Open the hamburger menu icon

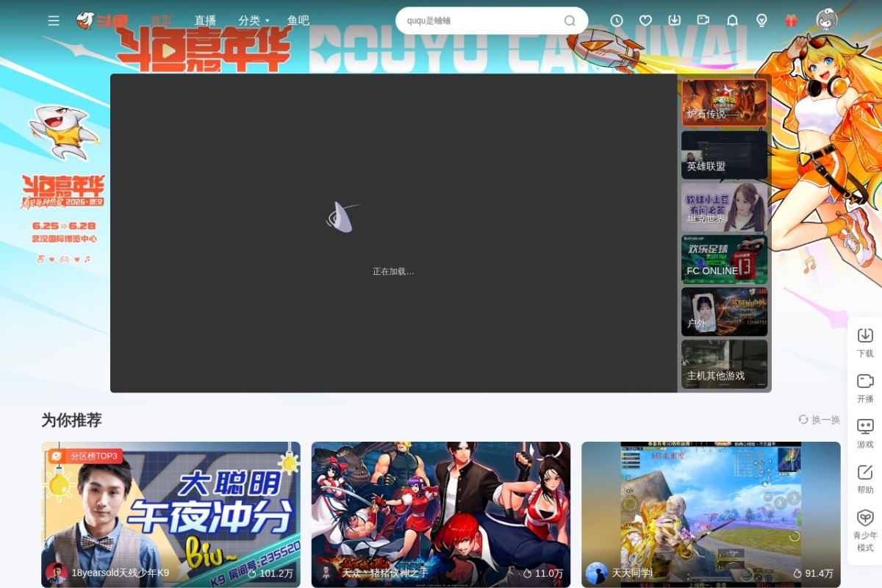pos(54,21)
